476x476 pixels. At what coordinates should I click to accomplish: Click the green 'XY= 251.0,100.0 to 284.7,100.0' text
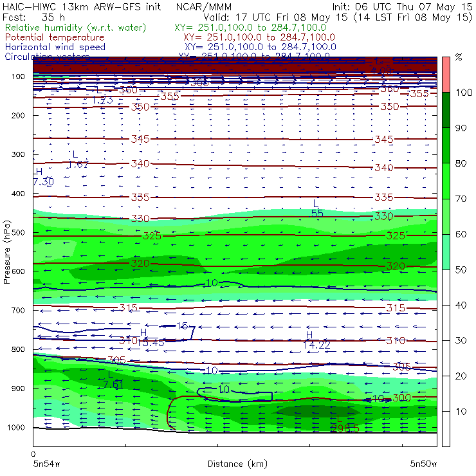[250, 28]
